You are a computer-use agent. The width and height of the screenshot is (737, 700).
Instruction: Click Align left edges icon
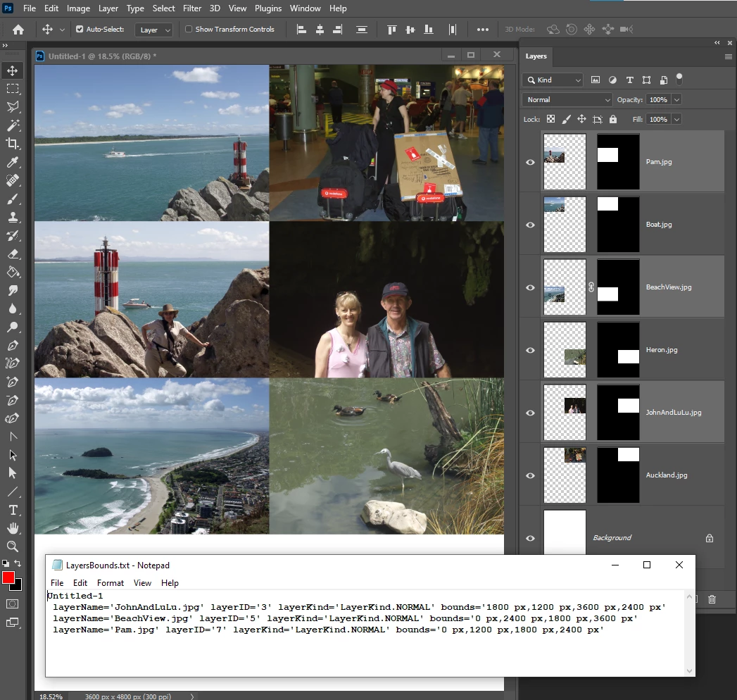point(301,30)
